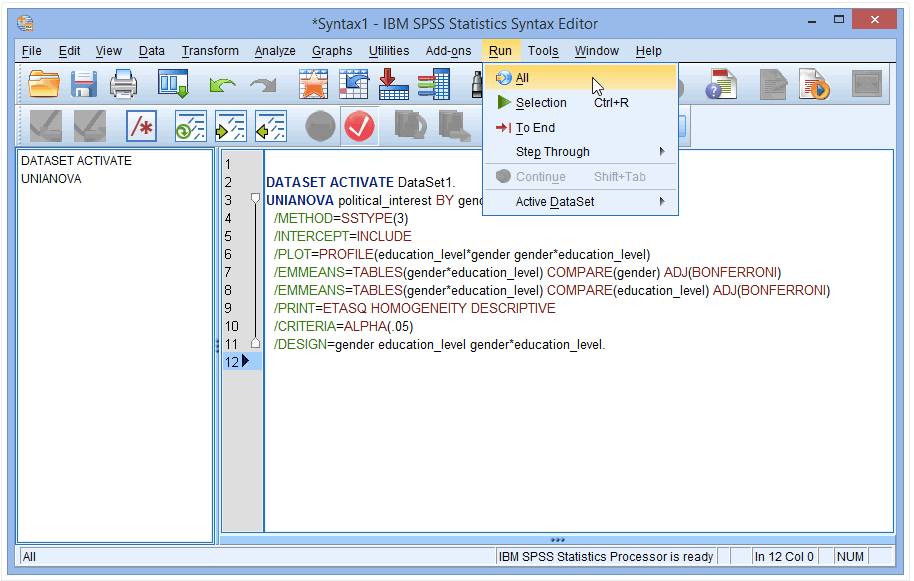Click the Go to Variable icon with red down arrow
The width and height of the screenshot is (914, 581).
tap(393, 84)
